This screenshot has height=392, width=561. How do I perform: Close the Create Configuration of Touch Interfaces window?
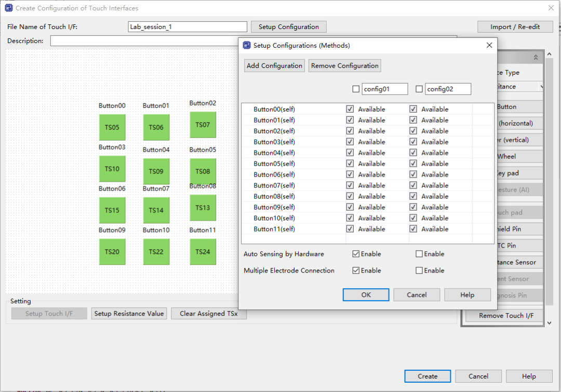click(x=551, y=8)
